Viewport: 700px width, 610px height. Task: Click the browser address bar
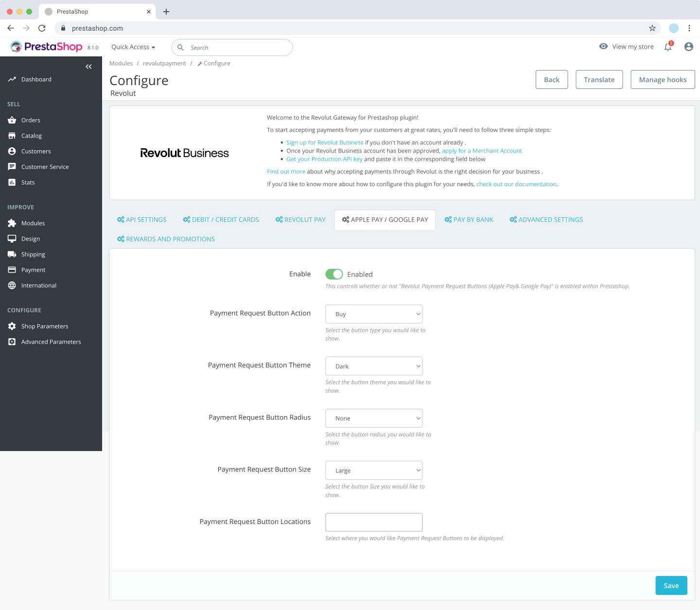[x=357, y=28]
